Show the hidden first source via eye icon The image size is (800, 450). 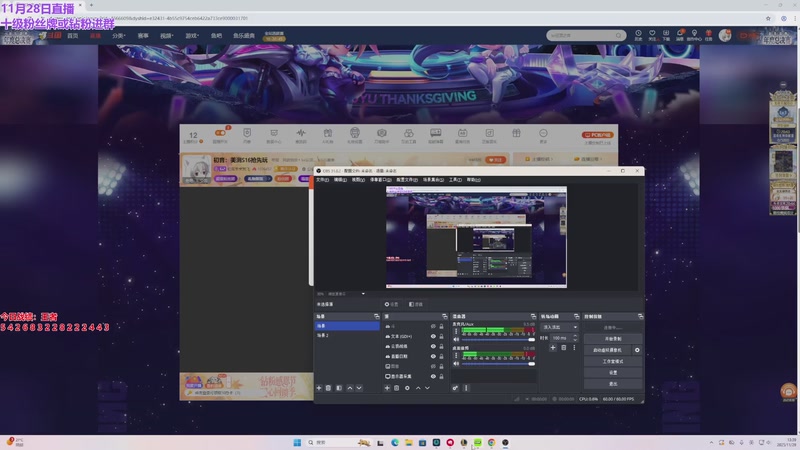tap(433, 327)
